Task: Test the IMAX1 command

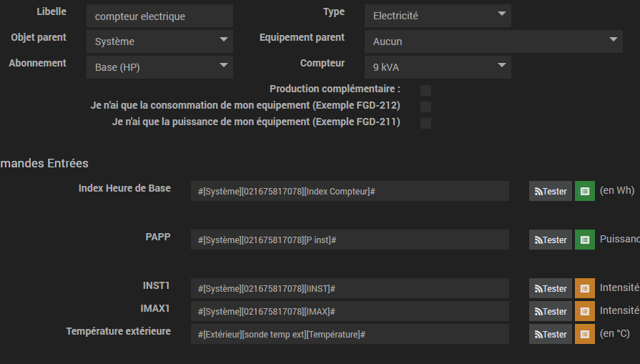Action: tap(551, 311)
